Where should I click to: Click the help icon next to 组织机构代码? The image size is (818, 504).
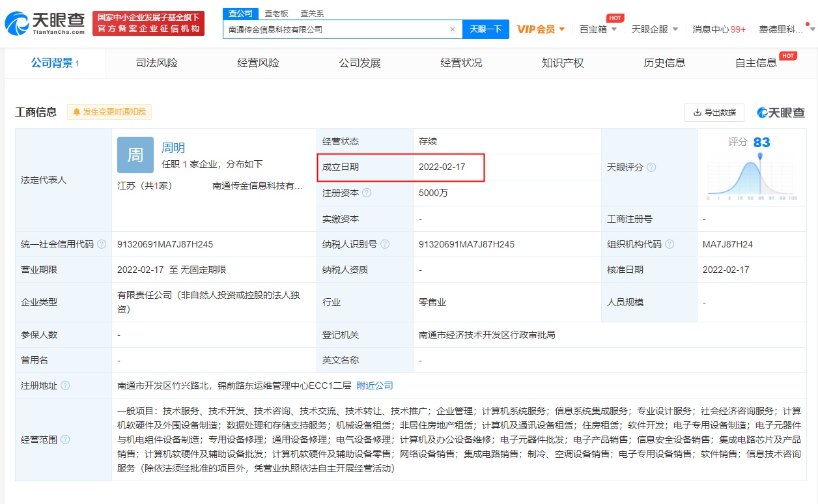[670, 244]
